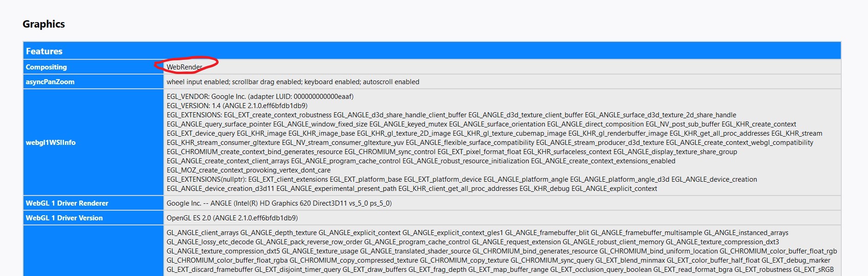868x276 pixels.
Task: Click the line starting EGL_CHROMIUM_create_context_bind_generates_resource
Action: pyautogui.click(x=452, y=152)
